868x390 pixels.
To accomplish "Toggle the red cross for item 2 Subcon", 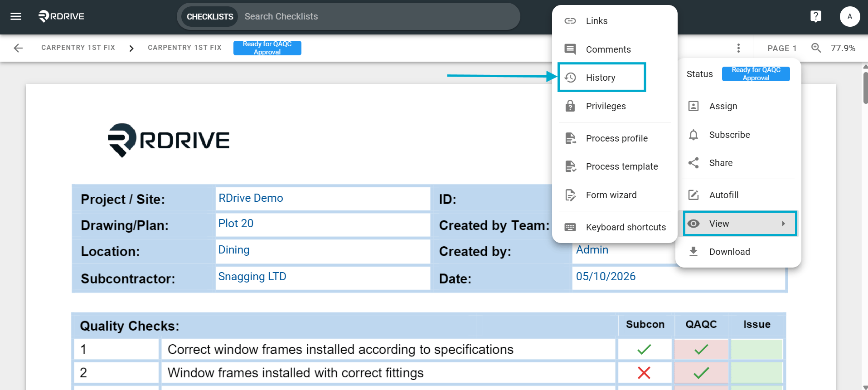I will pyautogui.click(x=644, y=373).
